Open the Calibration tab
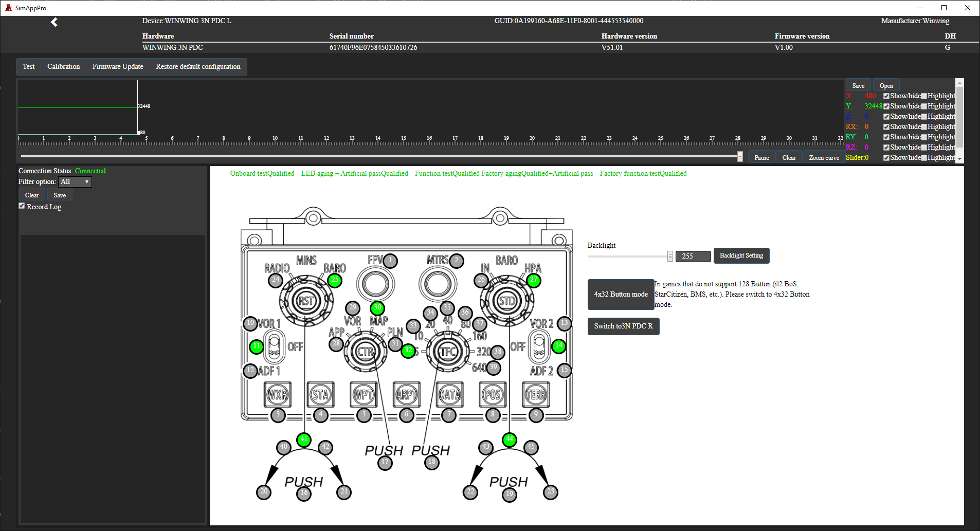Screen dimensions: 980x531 pyautogui.click(x=63, y=67)
